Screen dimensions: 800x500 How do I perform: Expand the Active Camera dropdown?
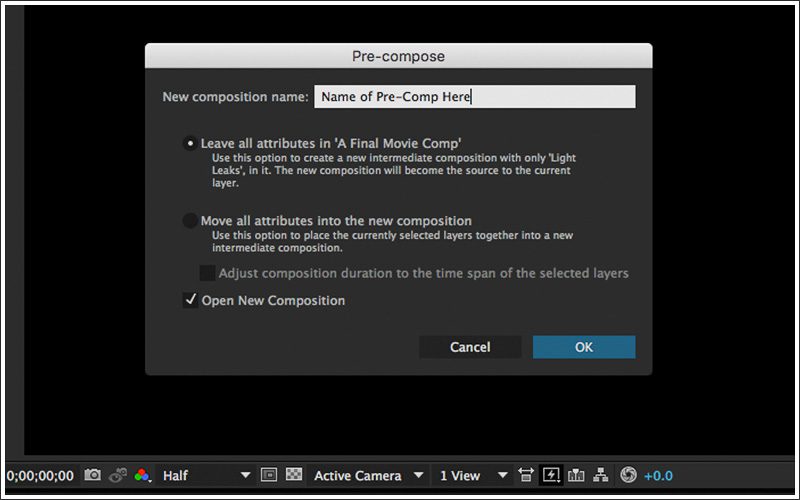[368, 476]
